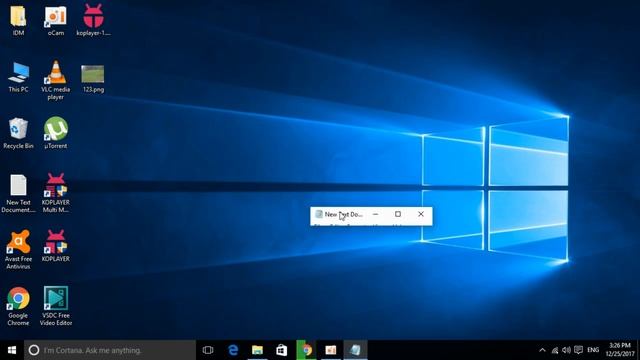Viewport: 640px width, 360px height.
Task: Open the Action Center notifications icon
Action: click(578, 350)
